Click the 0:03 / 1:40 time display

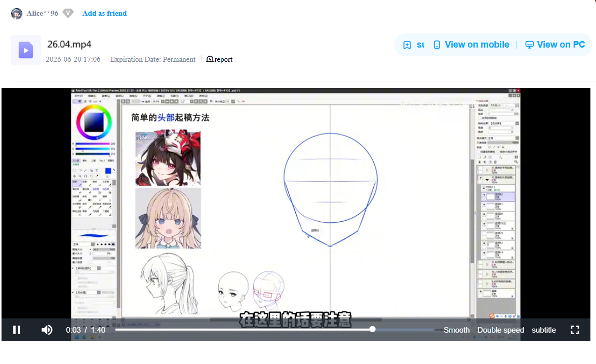86,330
